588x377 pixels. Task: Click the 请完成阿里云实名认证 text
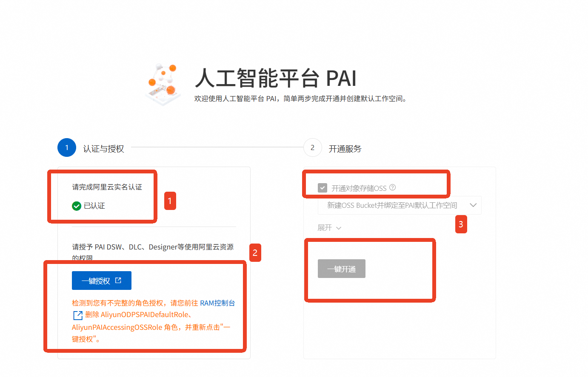[107, 187]
